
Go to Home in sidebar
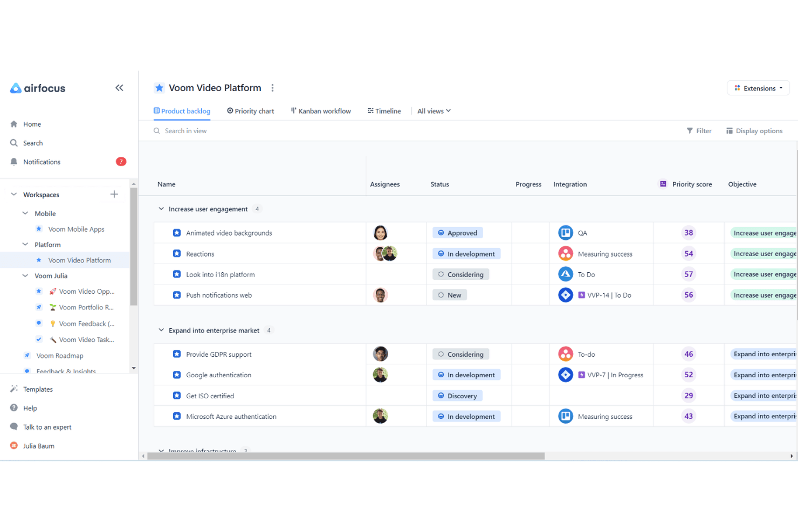(x=25, y=124)
